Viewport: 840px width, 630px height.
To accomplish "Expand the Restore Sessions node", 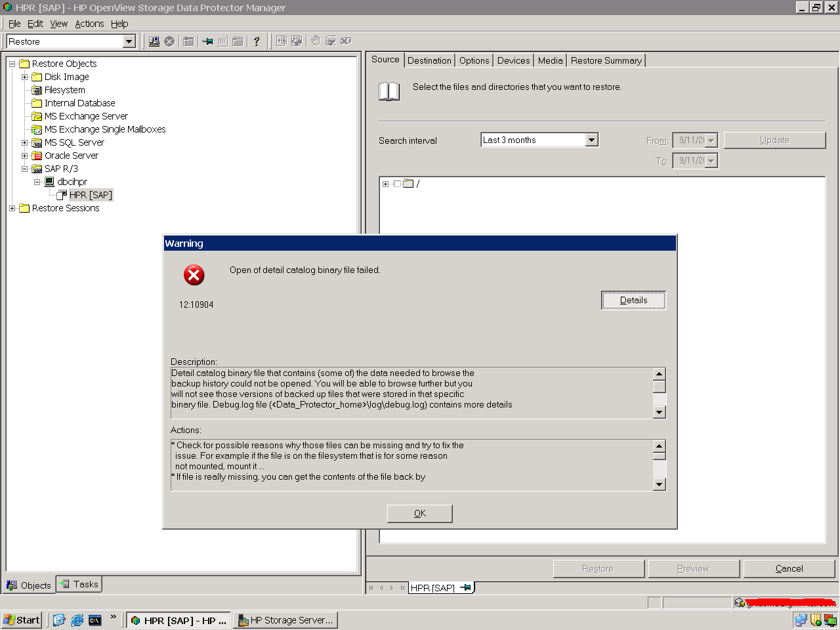I will point(12,208).
